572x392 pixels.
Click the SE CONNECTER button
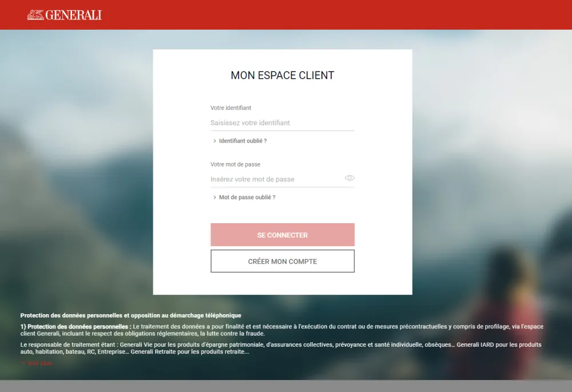pos(283,235)
